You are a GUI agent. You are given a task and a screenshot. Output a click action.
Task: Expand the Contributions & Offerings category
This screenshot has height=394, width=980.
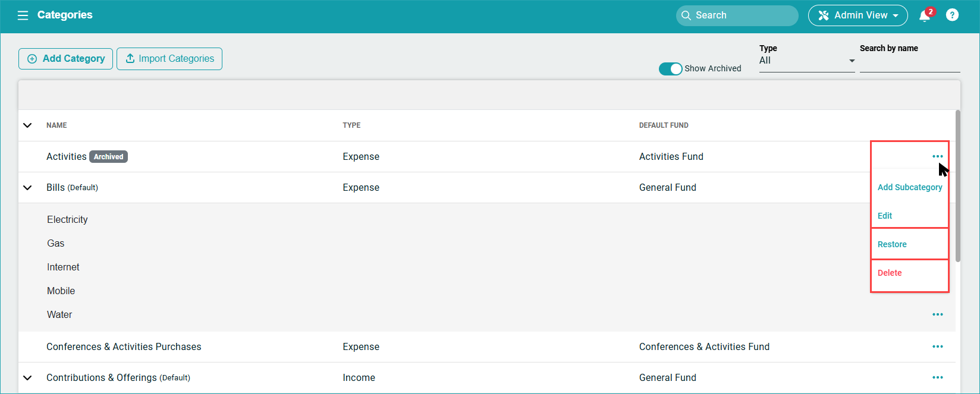pos(27,378)
